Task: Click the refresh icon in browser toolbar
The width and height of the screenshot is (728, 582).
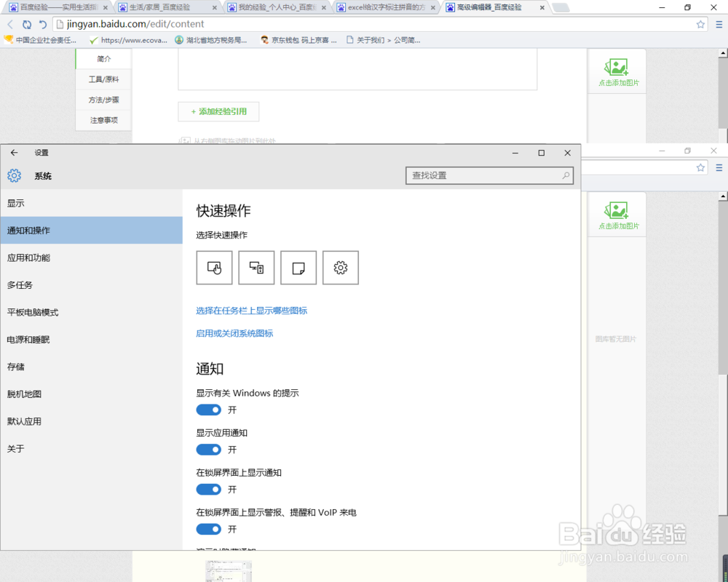Action: [24, 24]
